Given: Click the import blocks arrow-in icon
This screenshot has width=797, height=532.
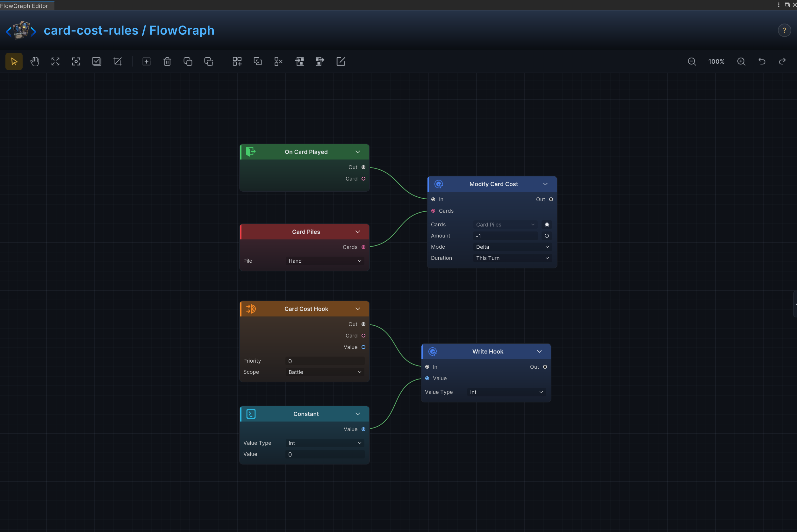Looking at the screenshot, I should pyautogui.click(x=299, y=61).
